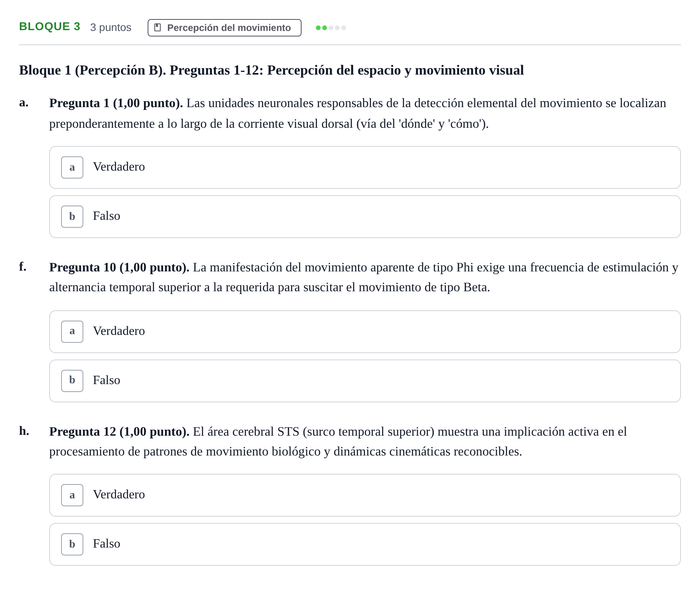Click the Pregunta 12 (1,00 punto) label

119,432
